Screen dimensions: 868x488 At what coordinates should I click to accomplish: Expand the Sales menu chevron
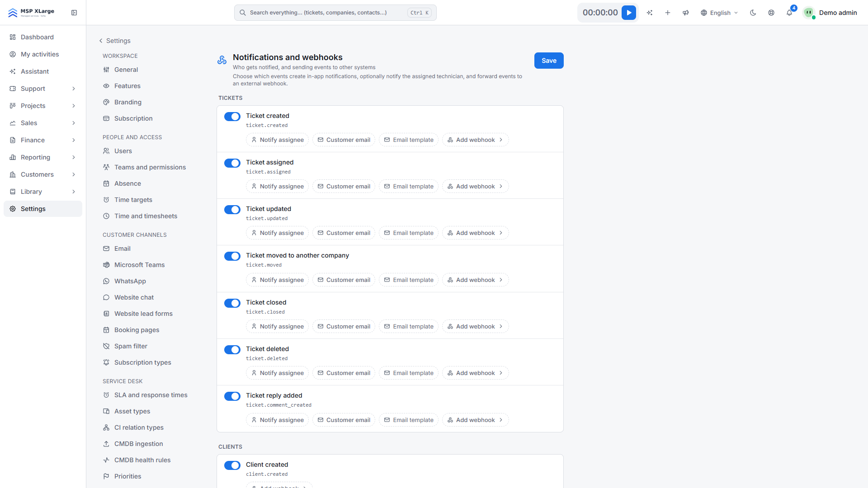pyautogui.click(x=74, y=123)
